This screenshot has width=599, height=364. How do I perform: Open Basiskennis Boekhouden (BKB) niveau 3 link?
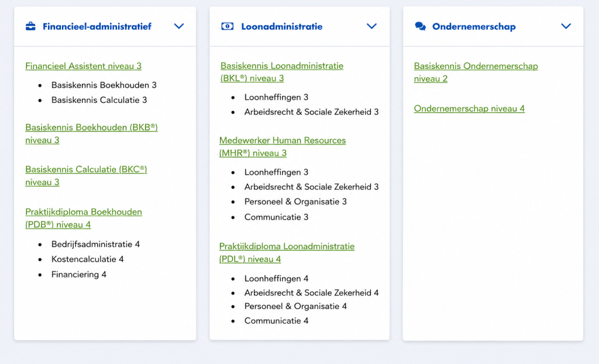[x=91, y=134]
